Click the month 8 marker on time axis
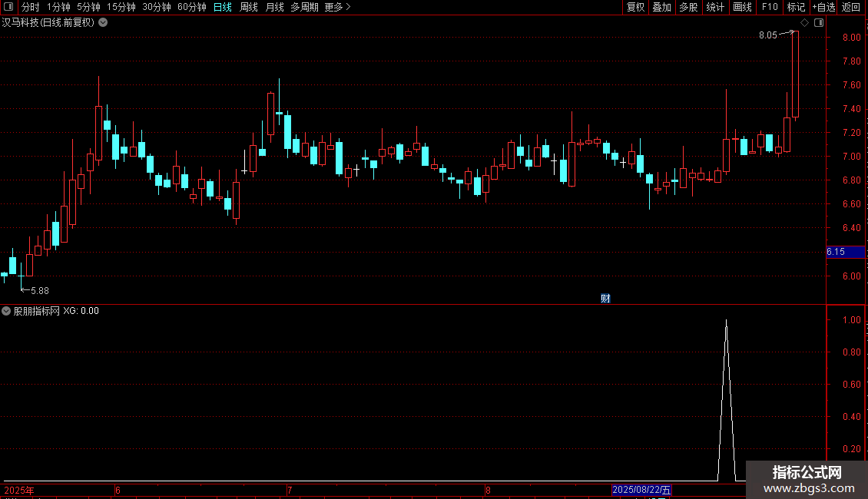 [x=488, y=491]
